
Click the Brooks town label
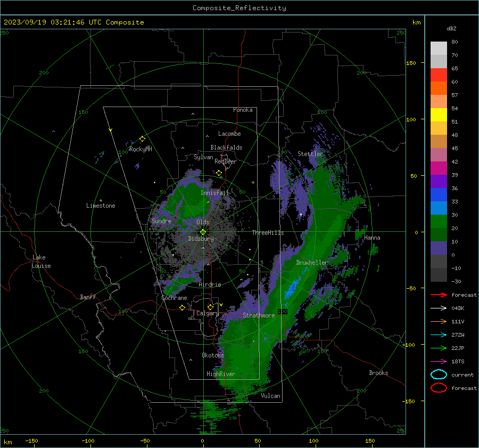(378, 373)
